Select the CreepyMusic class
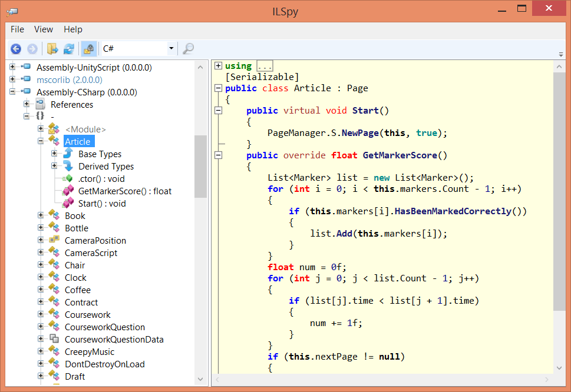The width and height of the screenshot is (571, 392). 89,351
